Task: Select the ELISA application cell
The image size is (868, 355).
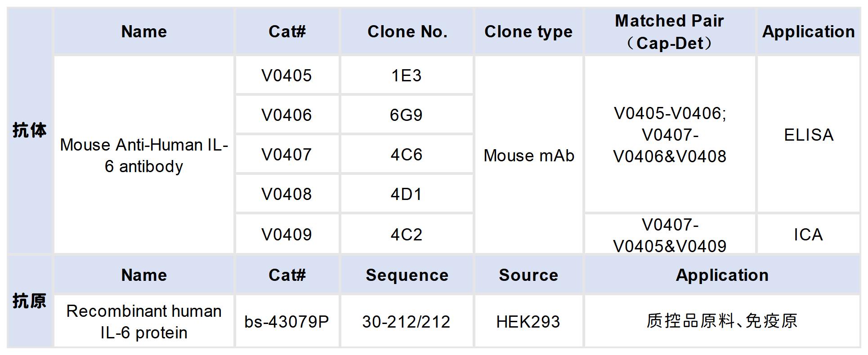Action: (808, 135)
